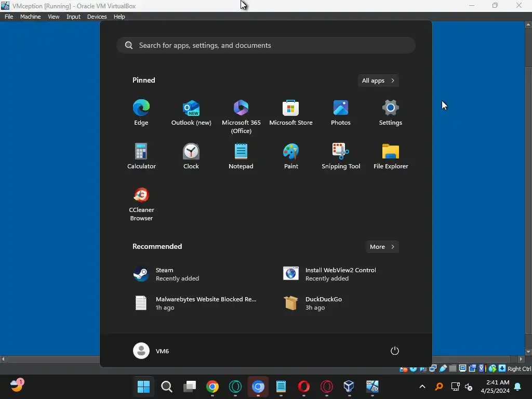Viewport: 532px width, 399px height.
Task: Open the Snipping Tool
Action: pyautogui.click(x=341, y=156)
